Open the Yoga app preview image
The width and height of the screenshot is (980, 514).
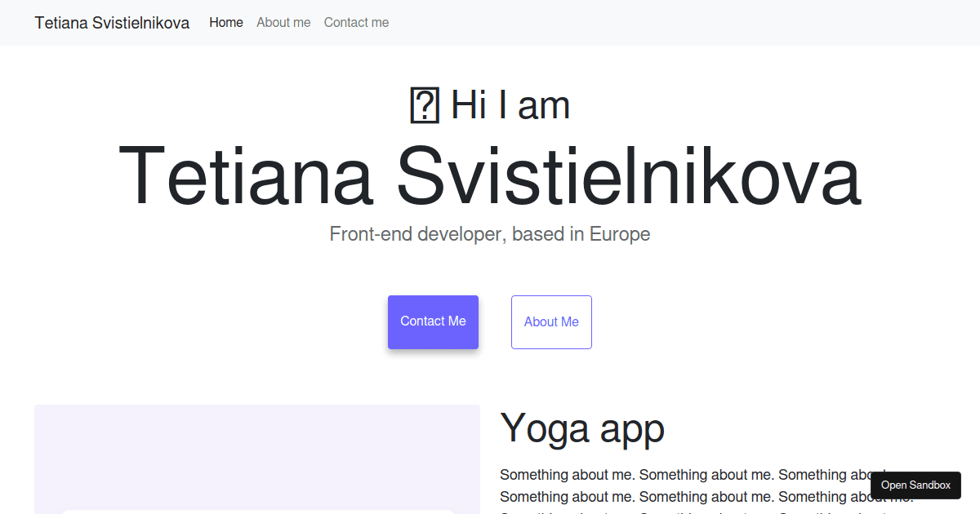click(x=257, y=459)
